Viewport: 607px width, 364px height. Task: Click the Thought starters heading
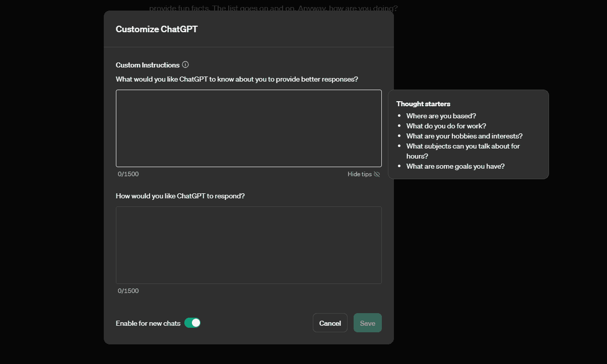423,104
